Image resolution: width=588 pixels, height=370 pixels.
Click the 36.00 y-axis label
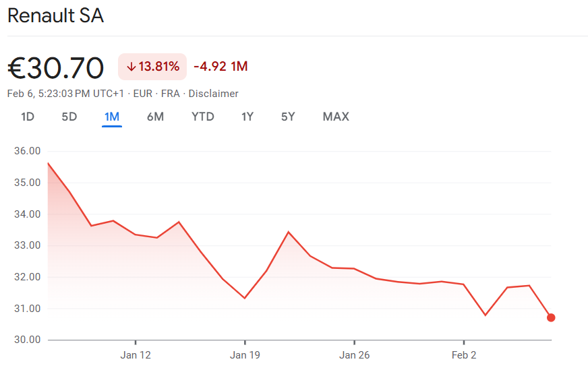point(28,151)
